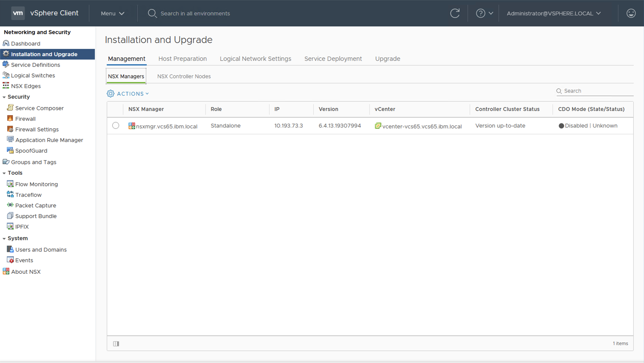644x363 pixels.
Task: Click the smiley feedback icon
Action: pos(631,13)
